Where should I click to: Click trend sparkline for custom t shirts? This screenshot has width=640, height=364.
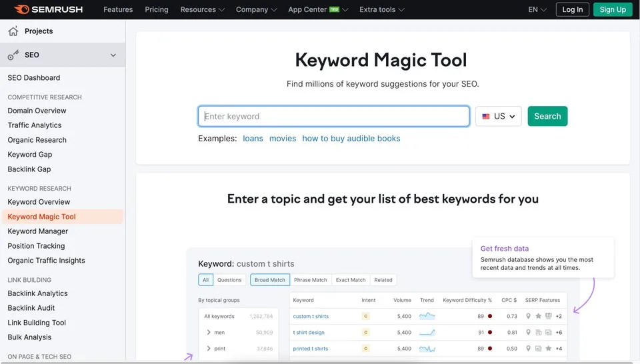(427, 316)
